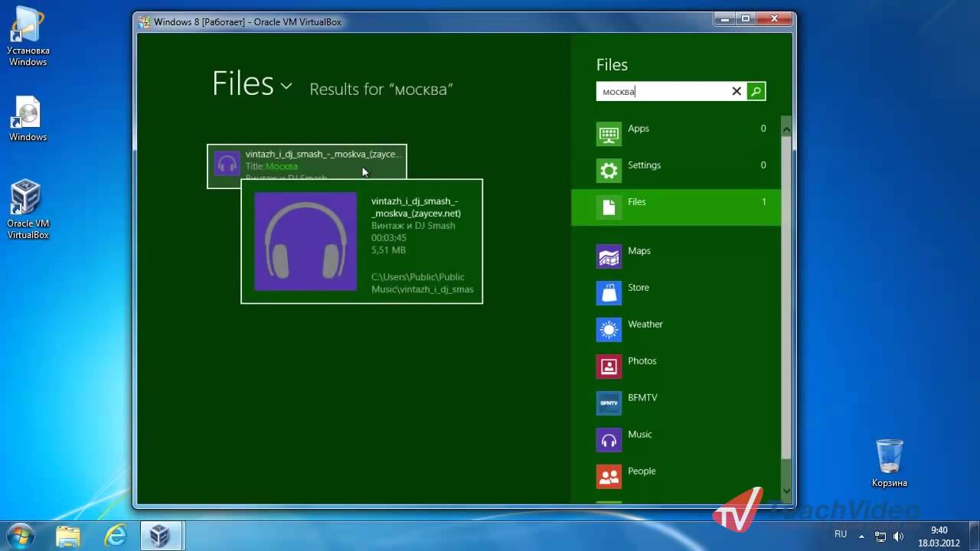Open the Settings gear icon in search pane
980x551 pixels.
click(609, 171)
